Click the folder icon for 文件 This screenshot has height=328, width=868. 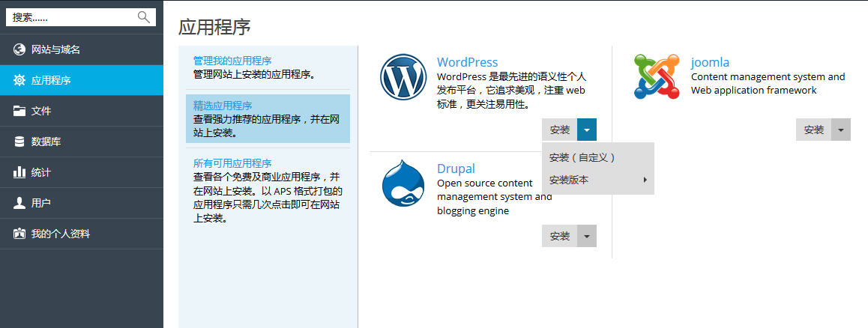point(19,111)
